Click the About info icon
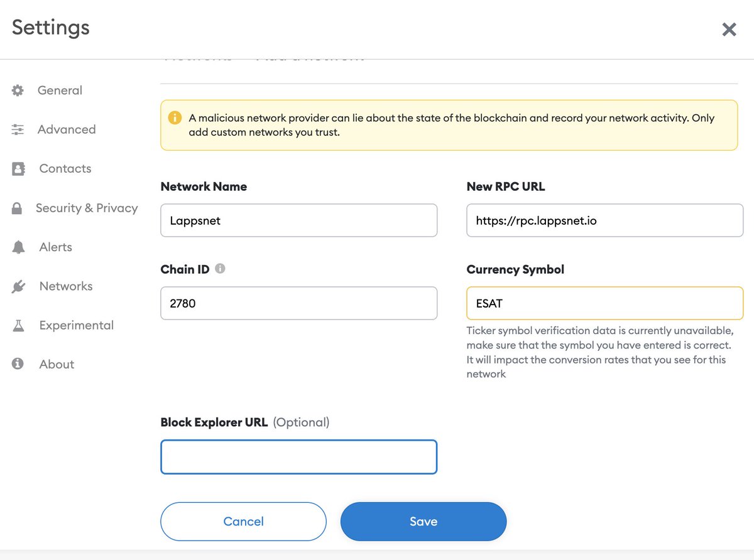 (x=18, y=364)
